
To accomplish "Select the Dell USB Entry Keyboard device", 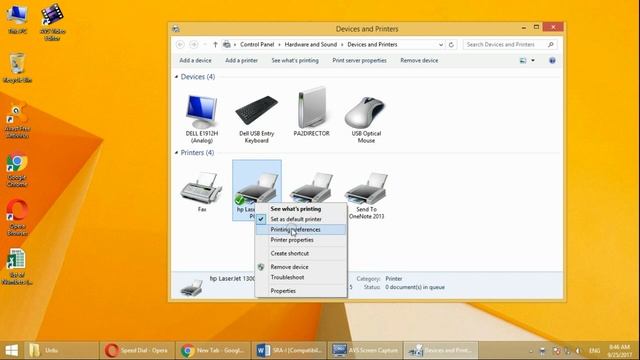I will tap(256, 118).
